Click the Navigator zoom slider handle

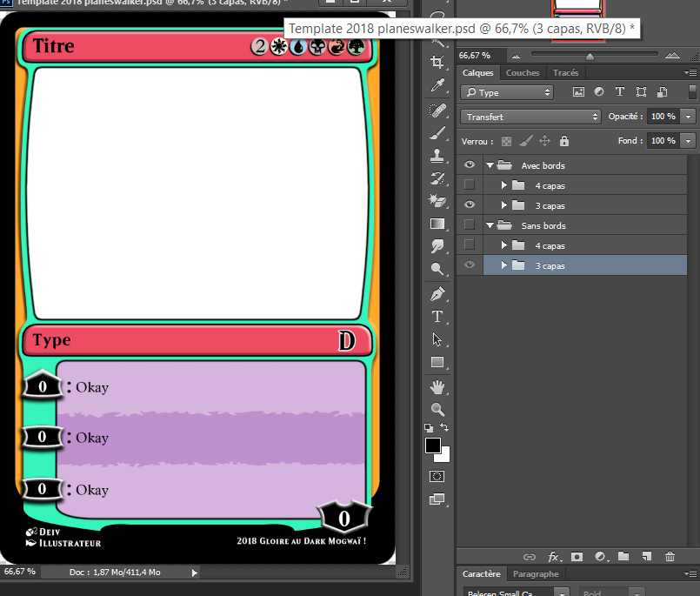pos(590,57)
